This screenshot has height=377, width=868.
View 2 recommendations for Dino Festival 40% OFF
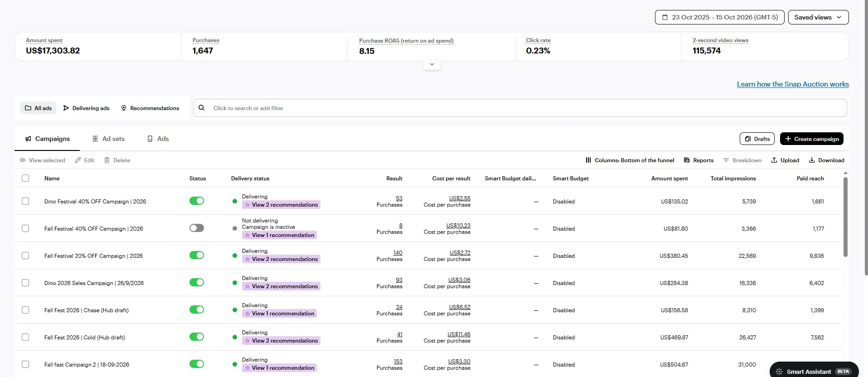(x=281, y=205)
